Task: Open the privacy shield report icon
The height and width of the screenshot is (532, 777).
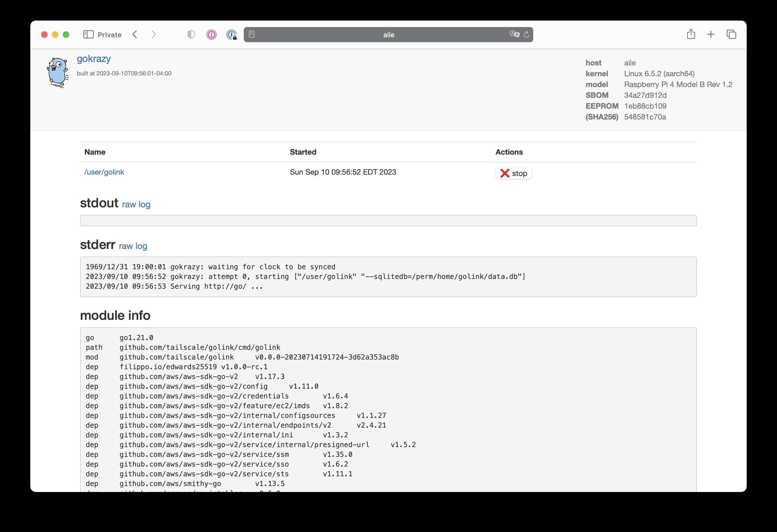Action: tap(191, 34)
